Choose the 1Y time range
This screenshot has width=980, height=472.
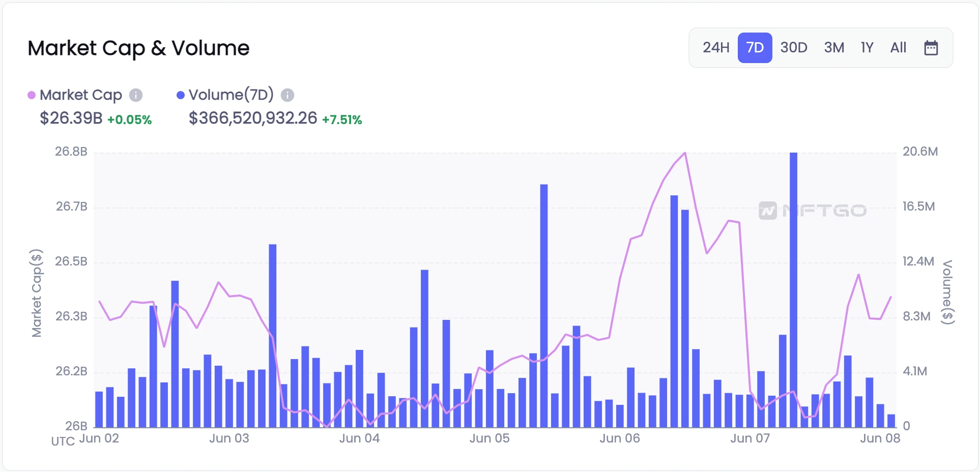(867, 48)
